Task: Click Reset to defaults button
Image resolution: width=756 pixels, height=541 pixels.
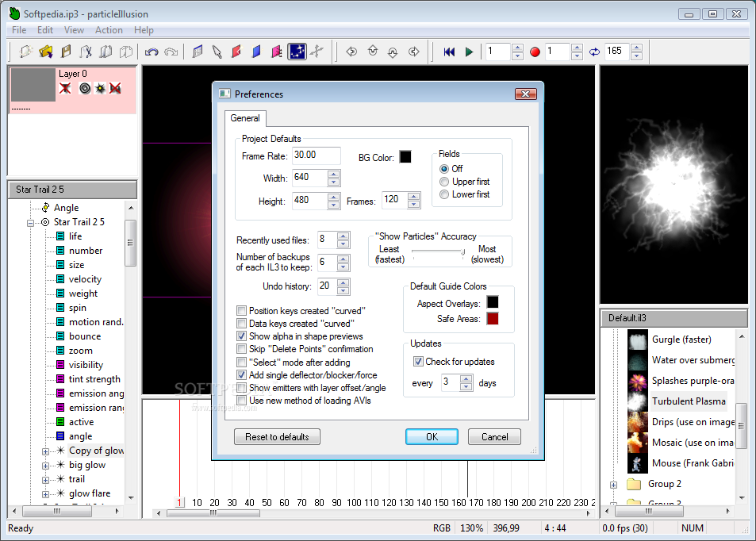Action: pyautogui.click(x=277, y=437)
